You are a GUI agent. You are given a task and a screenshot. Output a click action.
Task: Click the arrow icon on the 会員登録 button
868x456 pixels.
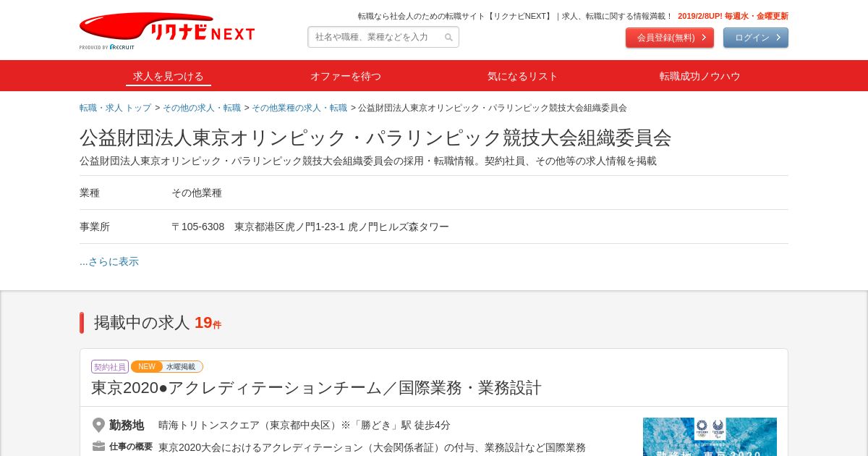704,38
